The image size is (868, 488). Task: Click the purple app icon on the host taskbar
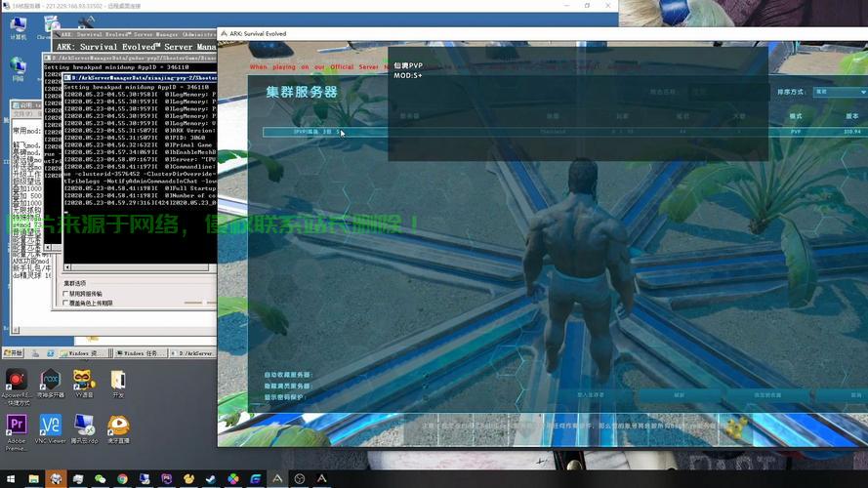coord(167,479)
